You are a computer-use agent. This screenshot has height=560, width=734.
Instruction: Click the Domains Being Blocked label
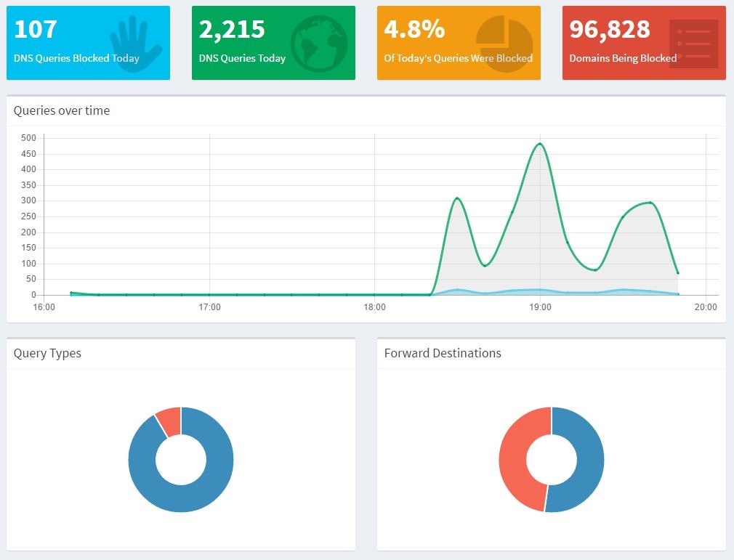point(623,58)
